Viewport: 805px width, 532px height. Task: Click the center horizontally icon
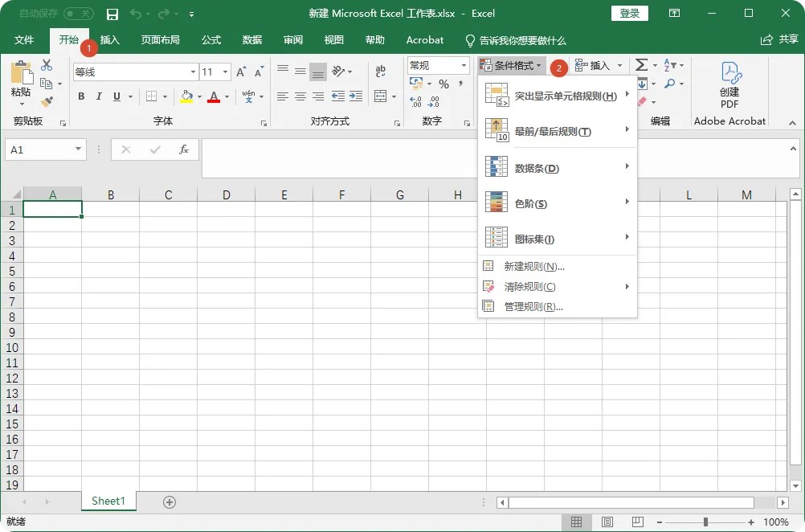(x=300, y=96)
